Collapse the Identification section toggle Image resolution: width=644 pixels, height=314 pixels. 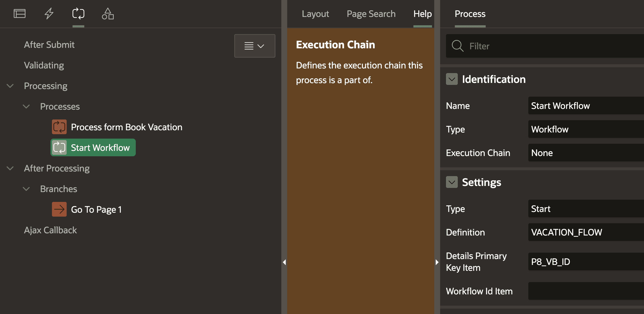(x=452, y=79)
